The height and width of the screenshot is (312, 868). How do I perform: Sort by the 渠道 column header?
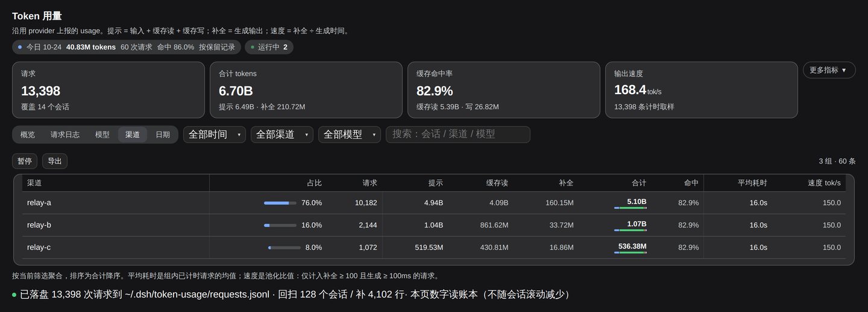coord(116,183)
